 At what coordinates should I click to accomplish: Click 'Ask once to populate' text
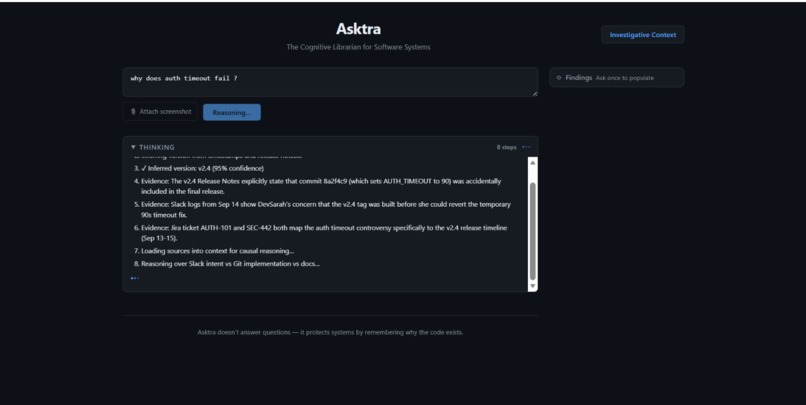(x=625, y=78)
